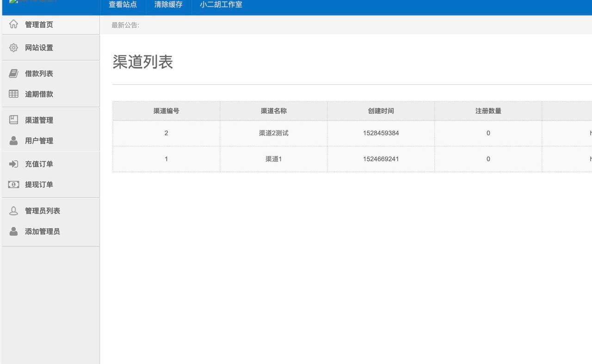The height and width of the screenshot is (364, 592).
Task: Click the gear icon for 网站设置
Action: point(14,48)
